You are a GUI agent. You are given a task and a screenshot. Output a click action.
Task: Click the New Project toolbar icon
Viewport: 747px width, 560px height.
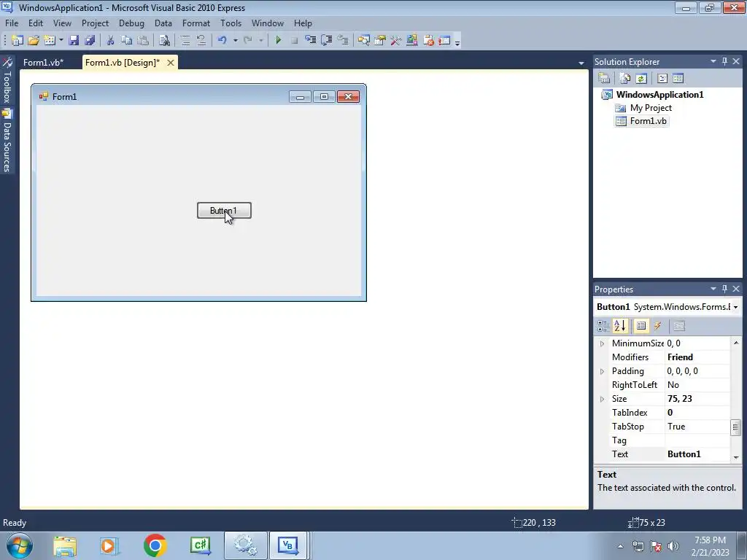pos(18,41)
